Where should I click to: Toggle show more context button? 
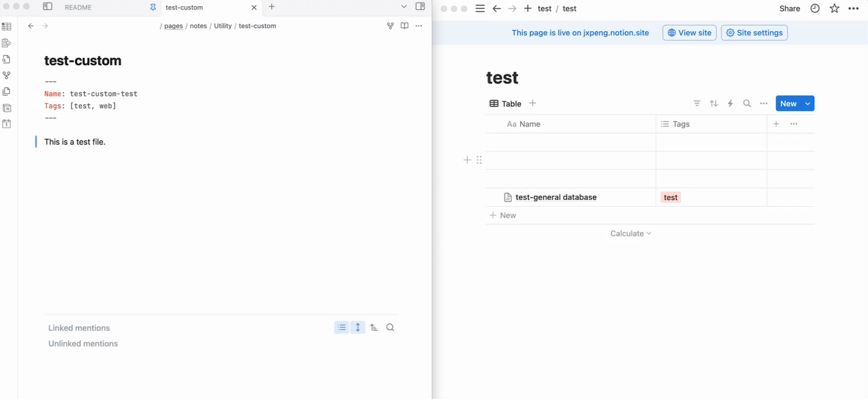pos(358,327)
